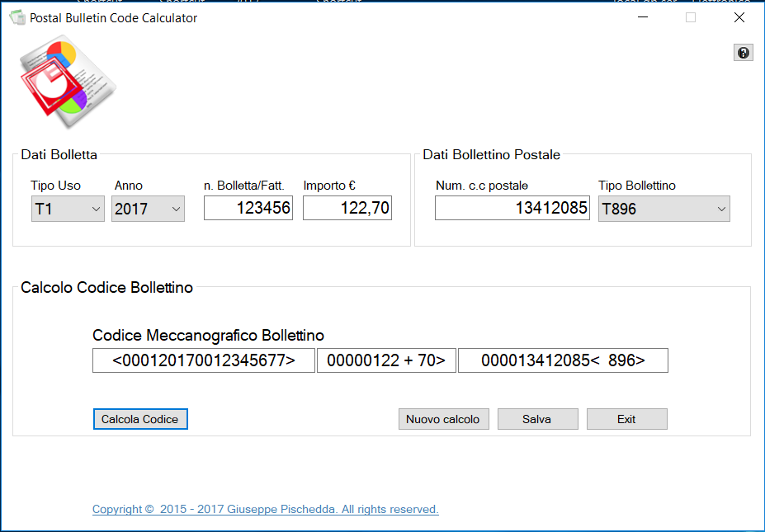Image resolution: width=765 pixels, height=532 pixels.
Task: Click the Exit button
Action: tap(627, 419)
